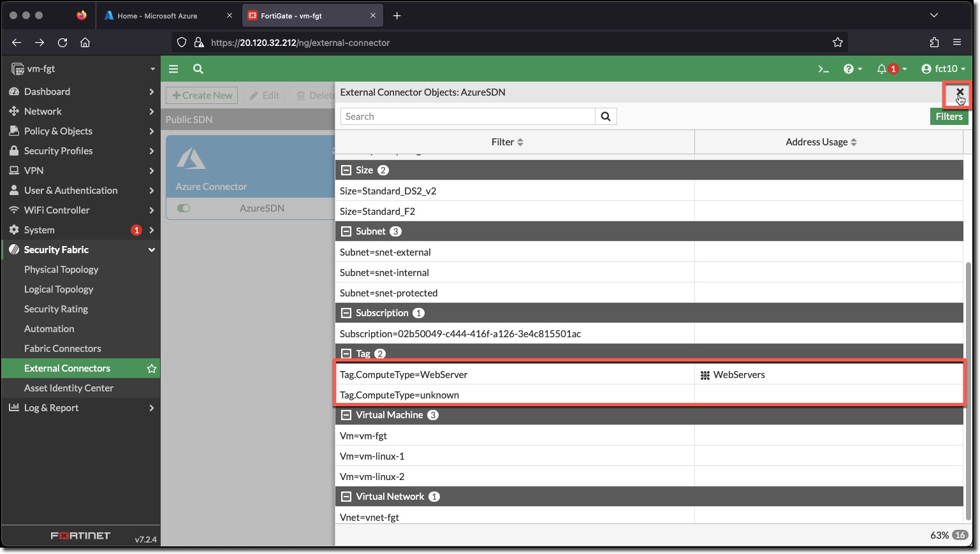
Task: Select the Subnet=snet-protected row
Action: 649,293
